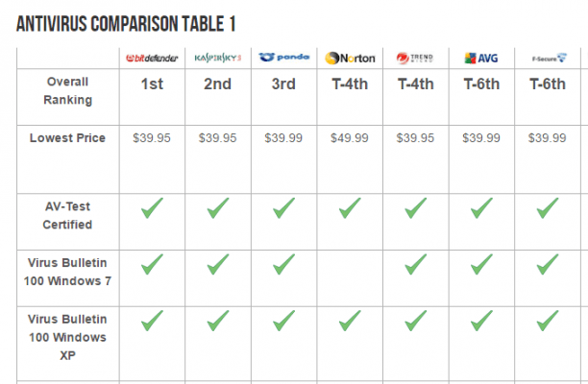Click Kaspersky's Virus Bulletin Windows XP checkmark

coord(218,320)
